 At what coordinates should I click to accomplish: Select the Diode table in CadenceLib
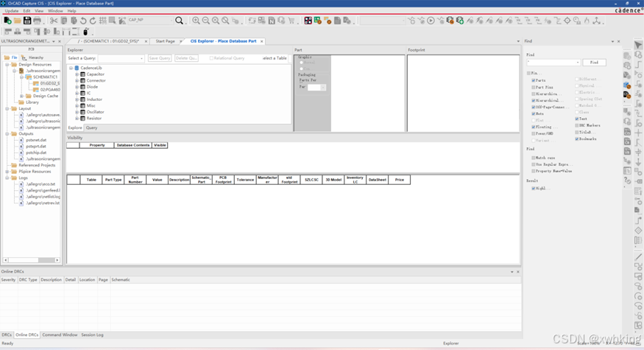pyautogui.click(x=92, y=87)
